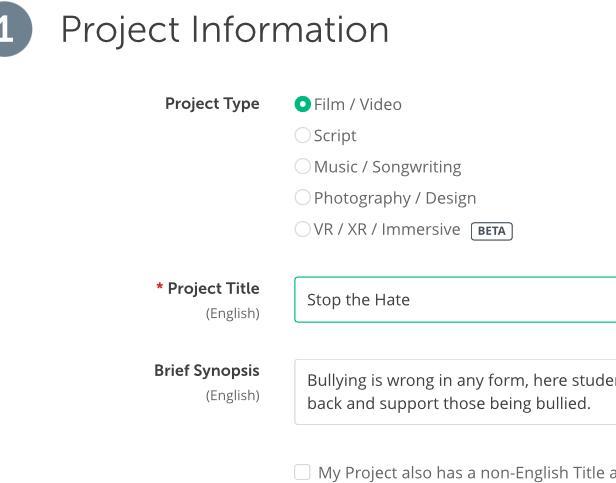Viewport: 616px width, 483px height.
Task: Select the Film / Video radio button
Action: pyautogui.click(x=303, y=104)
